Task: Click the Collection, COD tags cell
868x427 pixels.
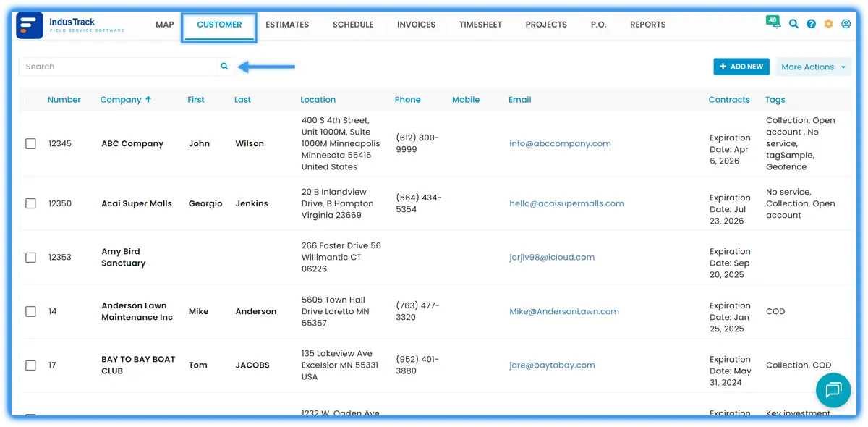Action: click(799, 365)
